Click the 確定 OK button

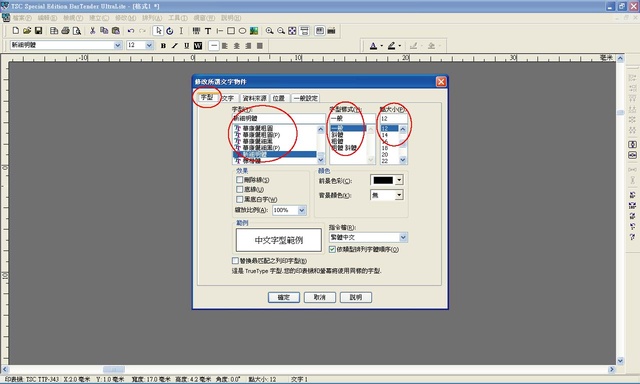pos(284,297)
